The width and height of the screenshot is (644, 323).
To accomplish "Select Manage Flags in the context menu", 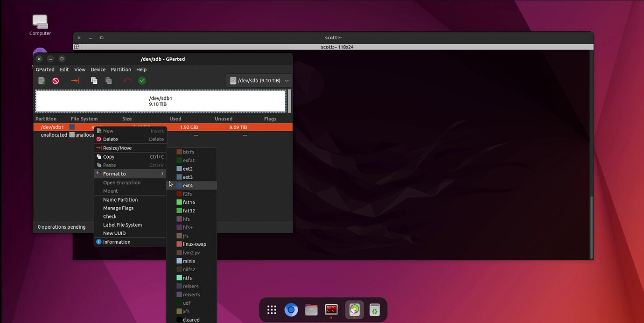I will click(x=118, y=208).
